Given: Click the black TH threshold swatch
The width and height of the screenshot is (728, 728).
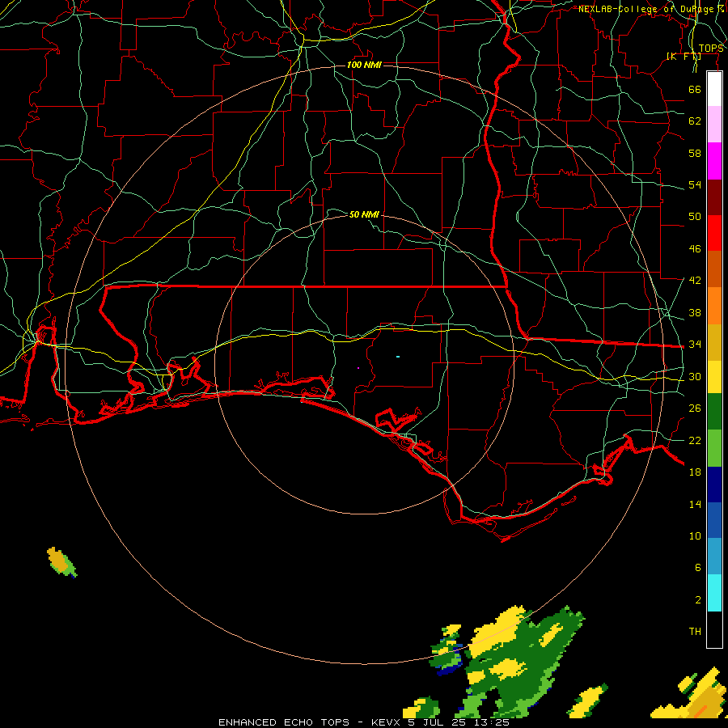Looking at the screenshot, I should 714,629.
